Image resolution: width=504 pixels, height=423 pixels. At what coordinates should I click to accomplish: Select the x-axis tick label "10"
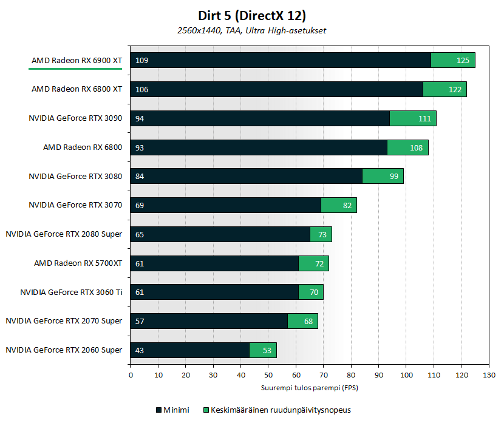[158, 375]
